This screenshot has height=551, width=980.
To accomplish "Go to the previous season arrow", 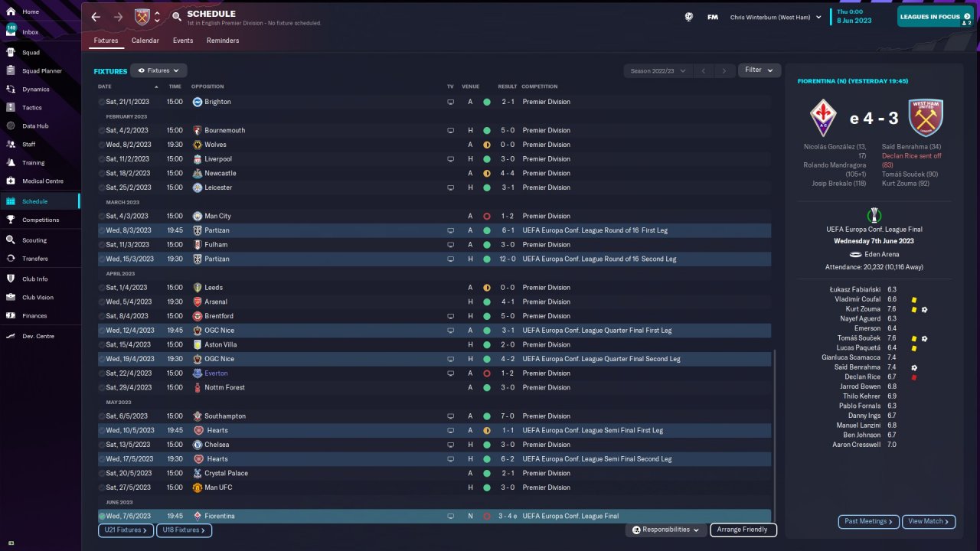I will [x=704, y=71].
